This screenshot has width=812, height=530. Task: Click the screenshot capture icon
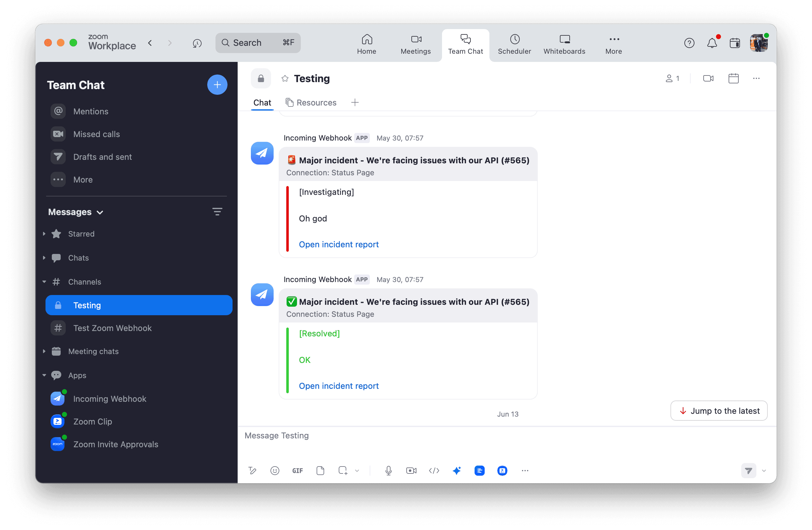pyautogui.click(x=343, y=471)
